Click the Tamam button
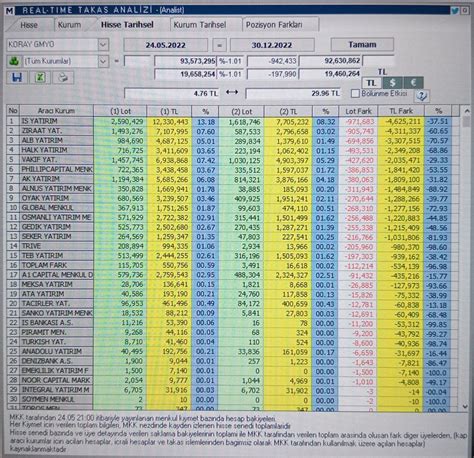 pyautogui.click(x=362, y=44)
